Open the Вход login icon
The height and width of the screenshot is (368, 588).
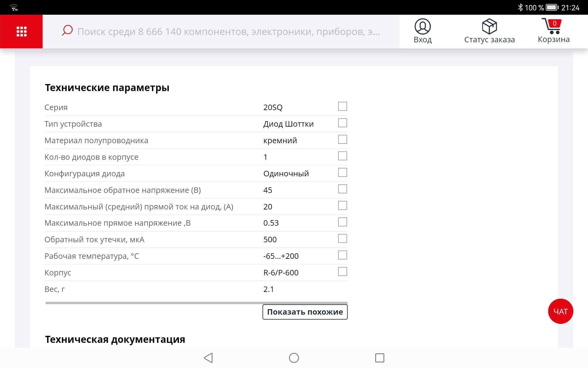[x=423, y=27]
